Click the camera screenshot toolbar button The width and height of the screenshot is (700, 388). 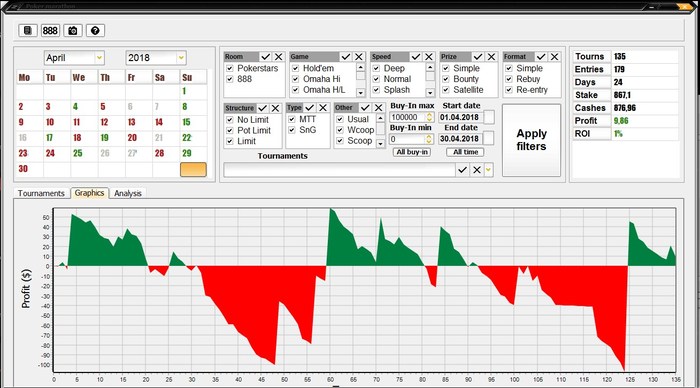pyautogui.click(x=73, y=30)
